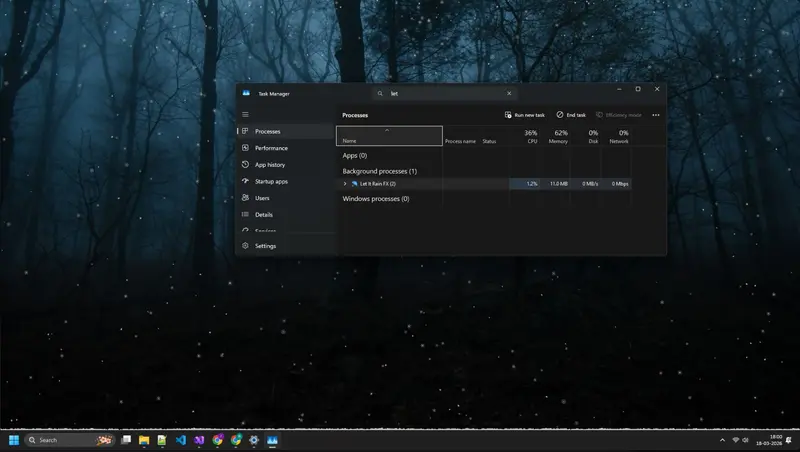The width and height of the screenshot is (800, 452).
Task: Click the volume speaker tray icon
Action: (745, 440)
